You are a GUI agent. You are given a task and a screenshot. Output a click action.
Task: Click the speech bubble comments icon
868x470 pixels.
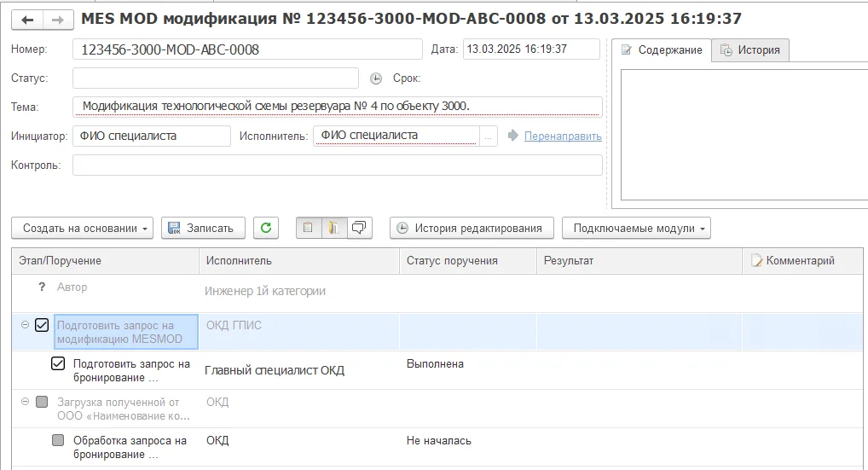click(x=359, y=228)
